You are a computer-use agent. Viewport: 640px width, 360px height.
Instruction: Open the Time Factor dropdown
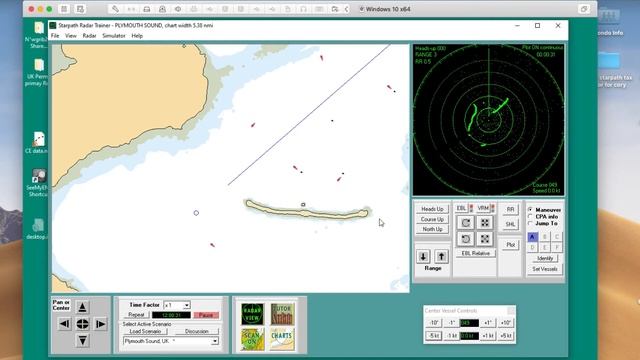[x=187, y=305]
